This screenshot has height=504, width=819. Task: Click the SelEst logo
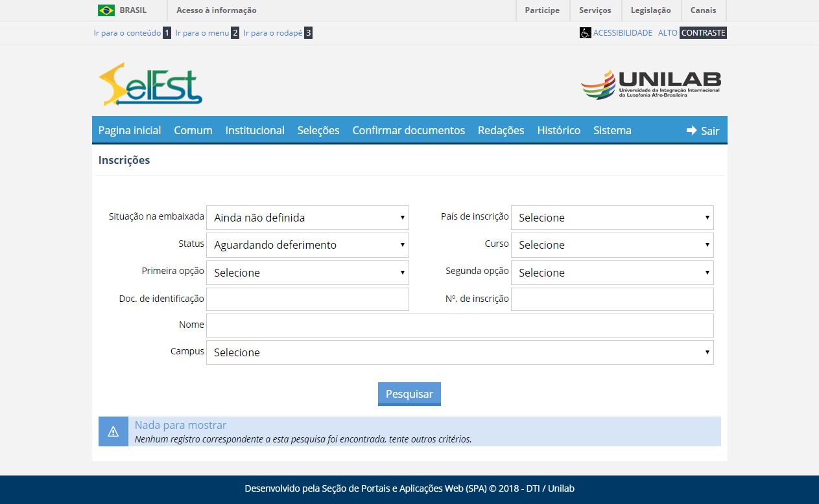(150, 84)
